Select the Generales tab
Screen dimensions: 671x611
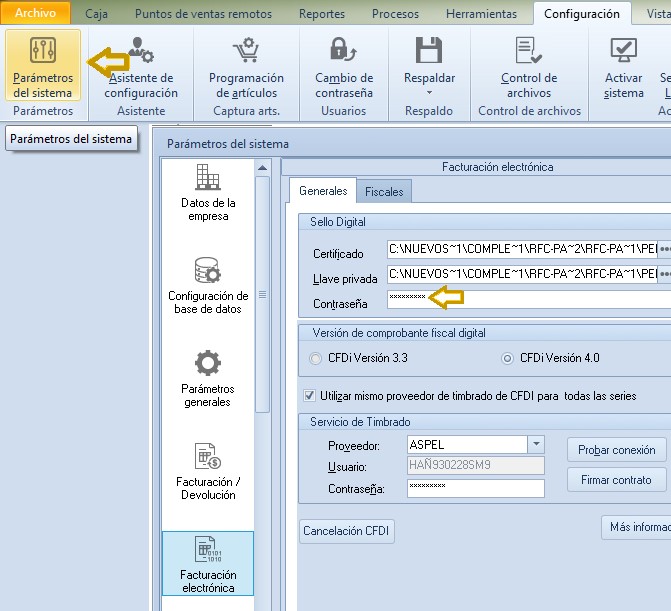323,190
